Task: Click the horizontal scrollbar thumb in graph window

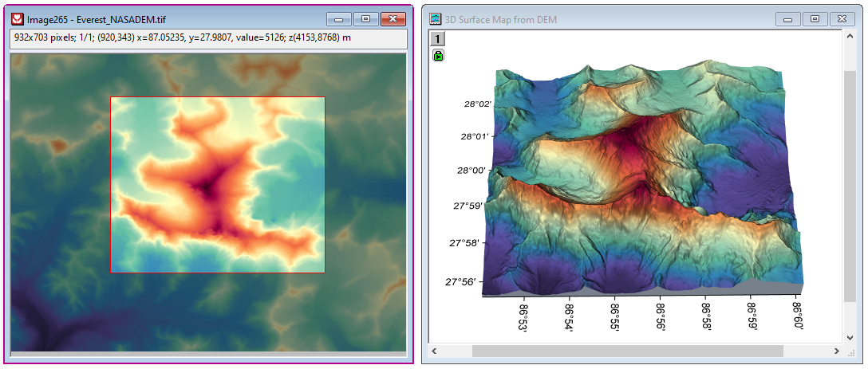Action: point(627,351)
